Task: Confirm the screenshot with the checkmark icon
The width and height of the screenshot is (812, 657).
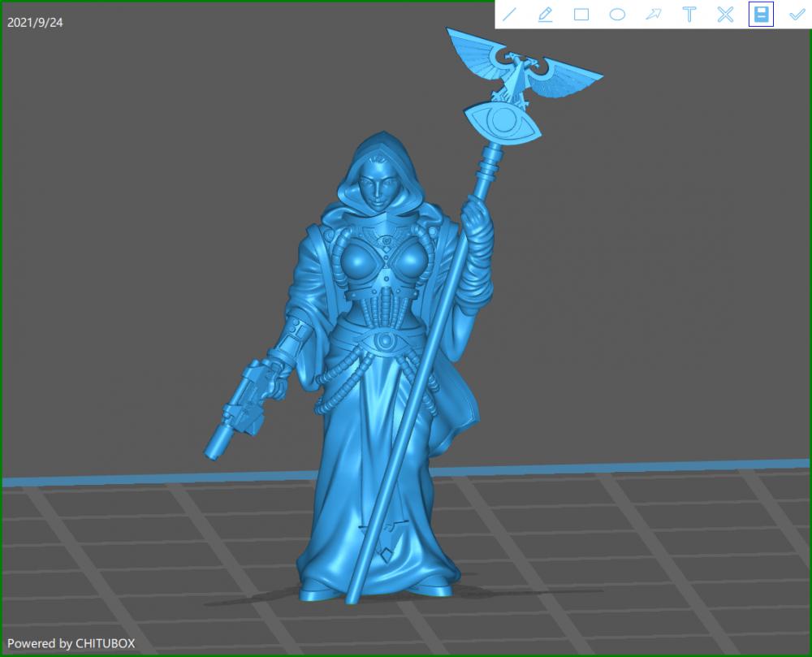Action: click(797, 15)
